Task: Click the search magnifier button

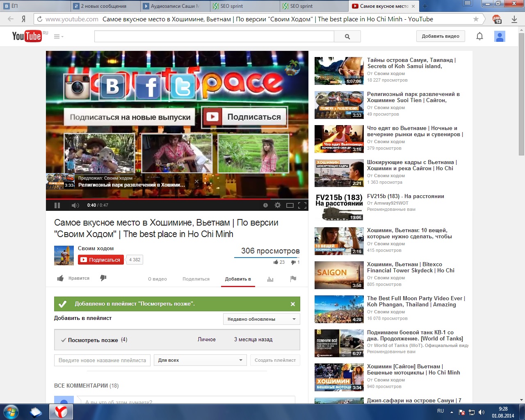Action: 347,37
